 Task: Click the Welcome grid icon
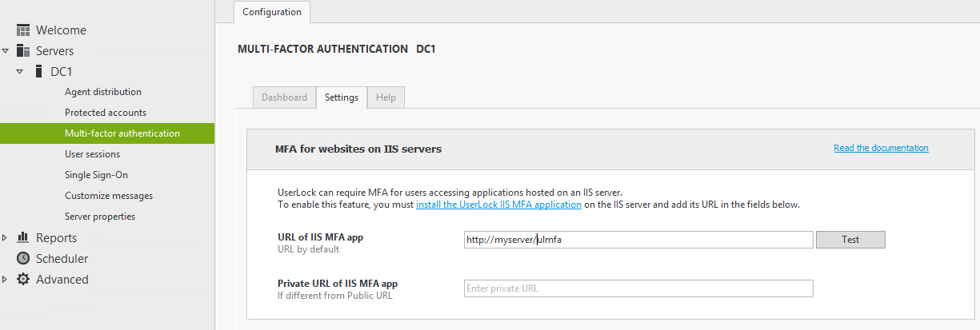(23, 30)
